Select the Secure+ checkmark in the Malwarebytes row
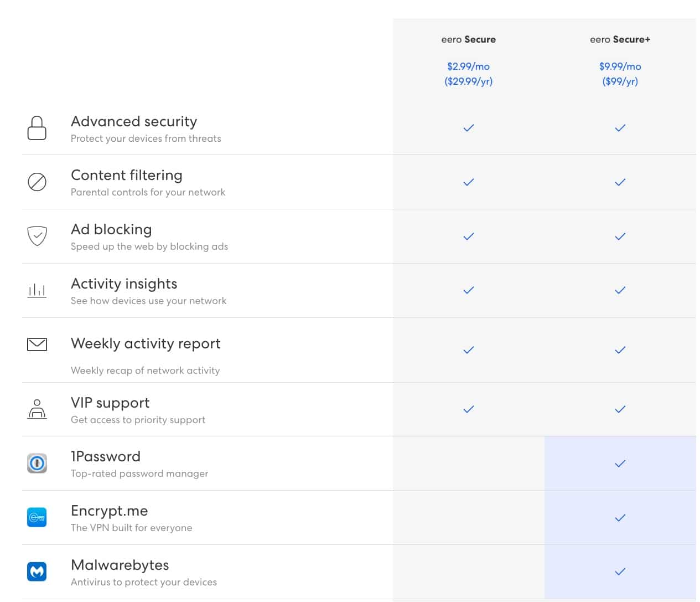 [620, 572]
